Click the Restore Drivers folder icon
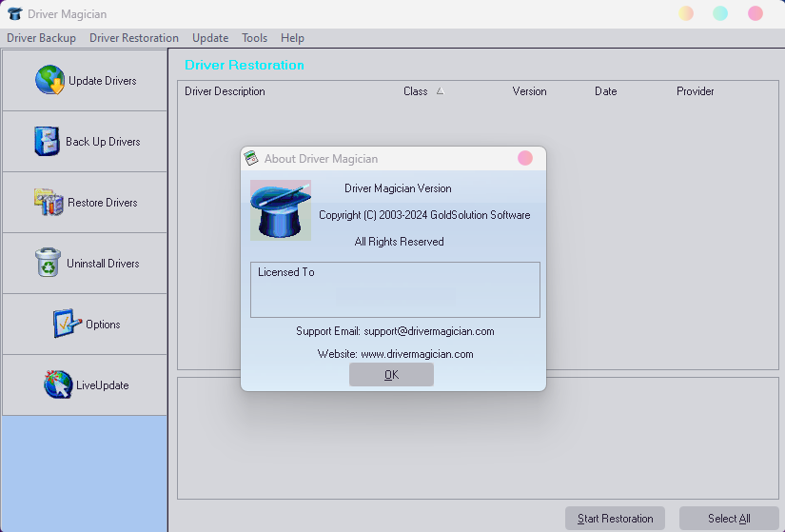This screenshot has height=532, width=785. [x=49, y=203]
